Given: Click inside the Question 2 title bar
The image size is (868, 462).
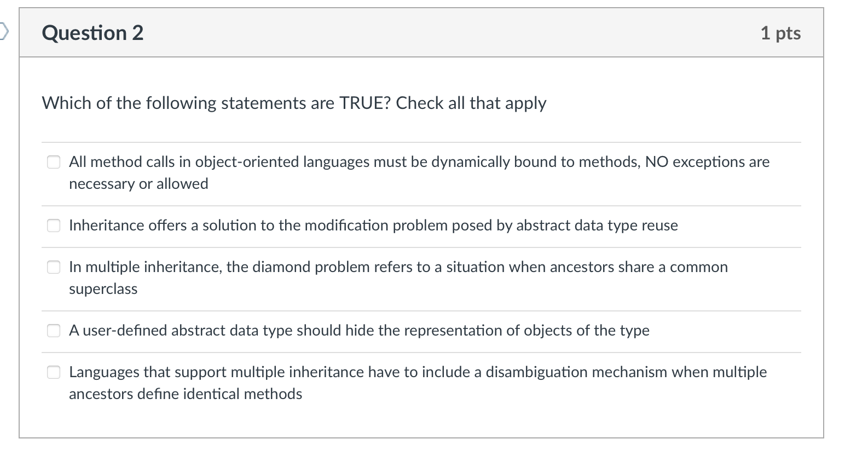Looking at the screenshot, I should [383, 33].
